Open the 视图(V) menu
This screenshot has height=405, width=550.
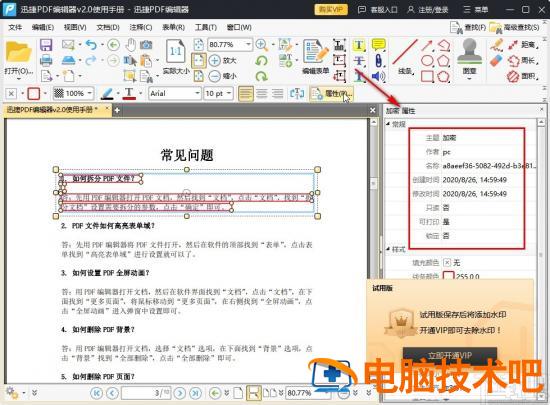[x=75, y=27]
